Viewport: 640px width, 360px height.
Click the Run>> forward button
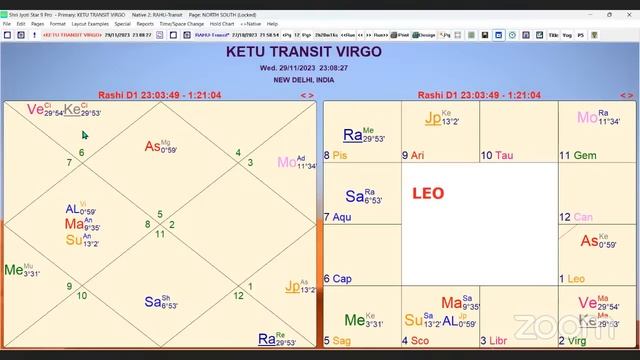[x=381, y=35]
